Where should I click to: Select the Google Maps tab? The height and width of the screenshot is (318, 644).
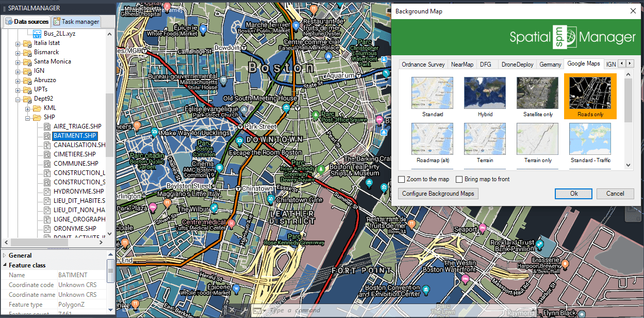584,63
